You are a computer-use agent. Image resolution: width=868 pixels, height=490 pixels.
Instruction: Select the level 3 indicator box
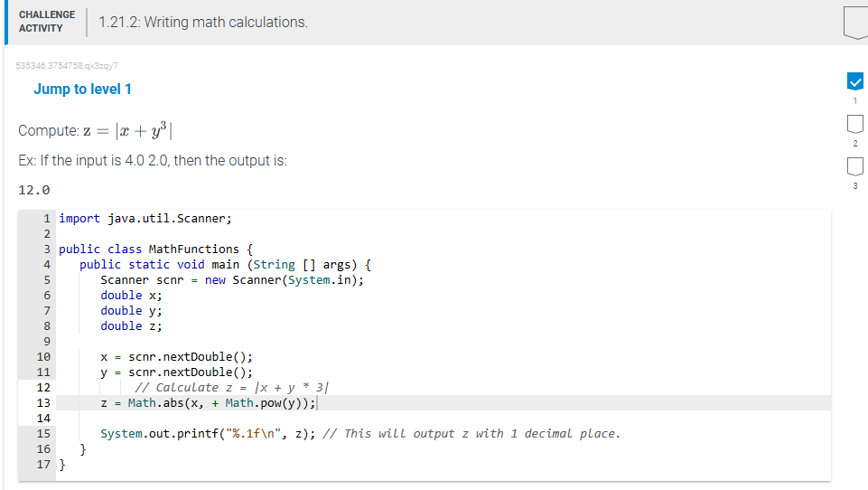tap(854, 167)
